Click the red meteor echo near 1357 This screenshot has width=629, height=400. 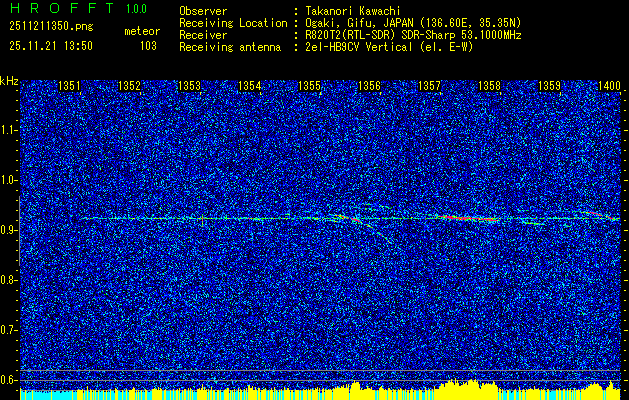[468, 218]
